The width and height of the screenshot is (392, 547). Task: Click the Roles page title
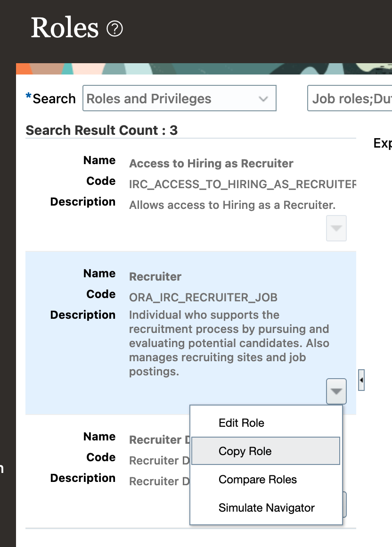[x=65, y=28]
